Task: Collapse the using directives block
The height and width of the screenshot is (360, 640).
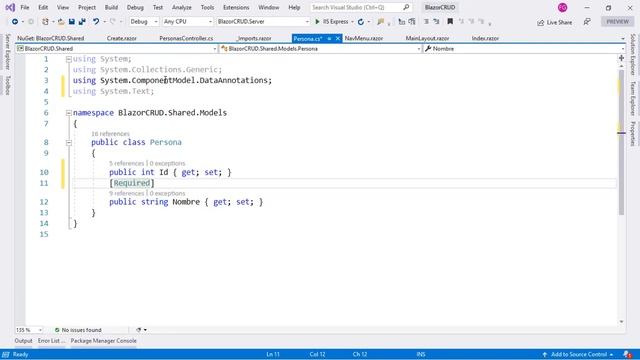Action: [69, 59]
